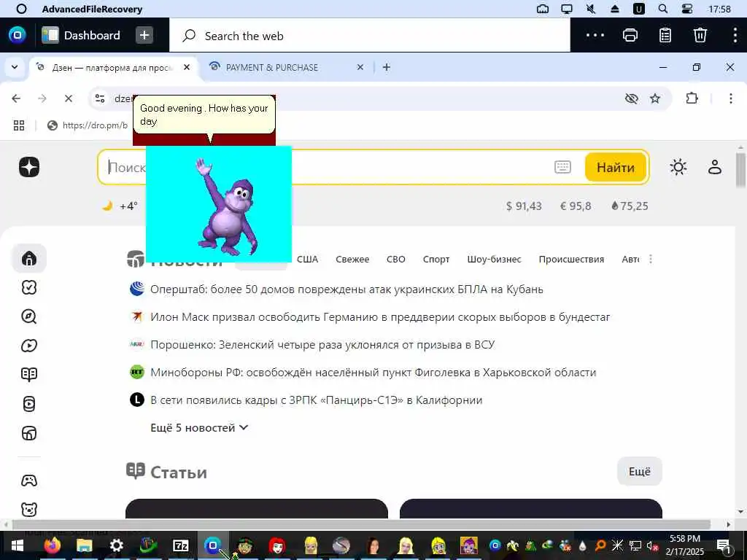This screenshot has width=747, height=560.
Task: Open the Панцирь-С1Э в Калифорнии headline
Action: coord(316,400)
